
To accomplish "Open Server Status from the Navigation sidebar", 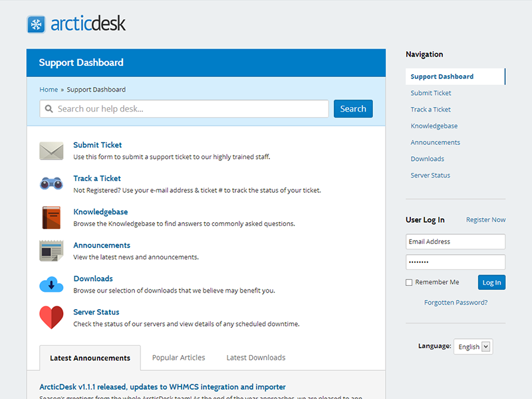I will (x=430, y=175).
